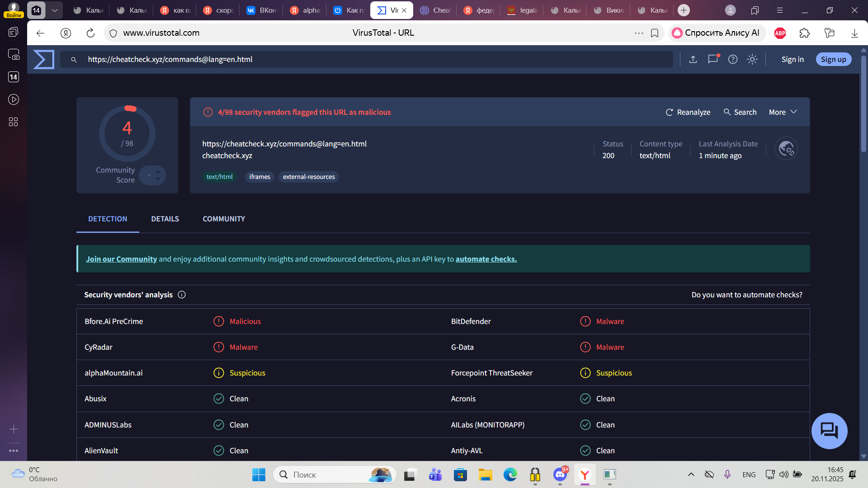Open the floating chat bubble button
Screen dimensions: 868x488
coord(829,431)
